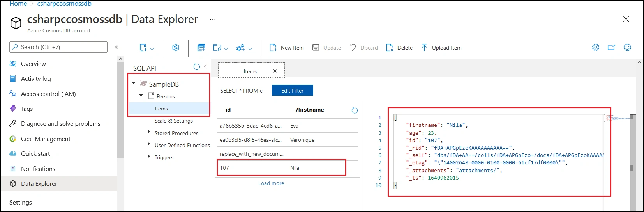Image resolution: width=644 pixels, height=212 pixels.
Task: Click the Load more link
Action: (x=271, y=183)
